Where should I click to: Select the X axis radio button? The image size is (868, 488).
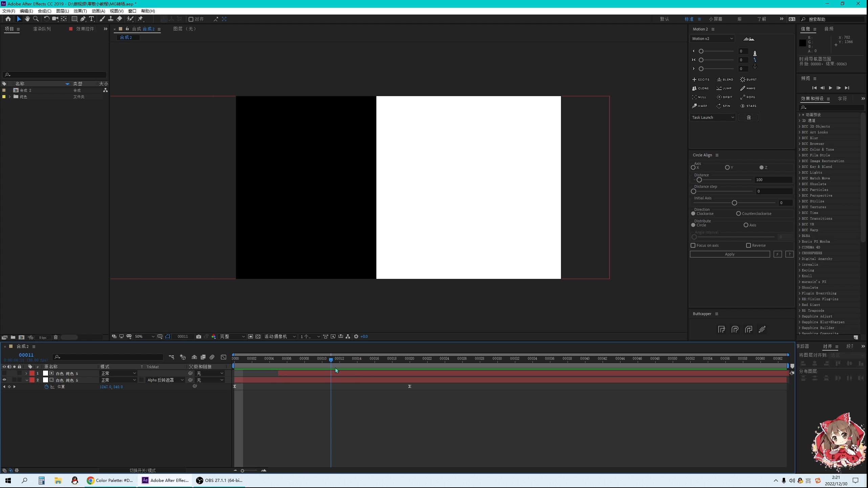coord(693,168)
